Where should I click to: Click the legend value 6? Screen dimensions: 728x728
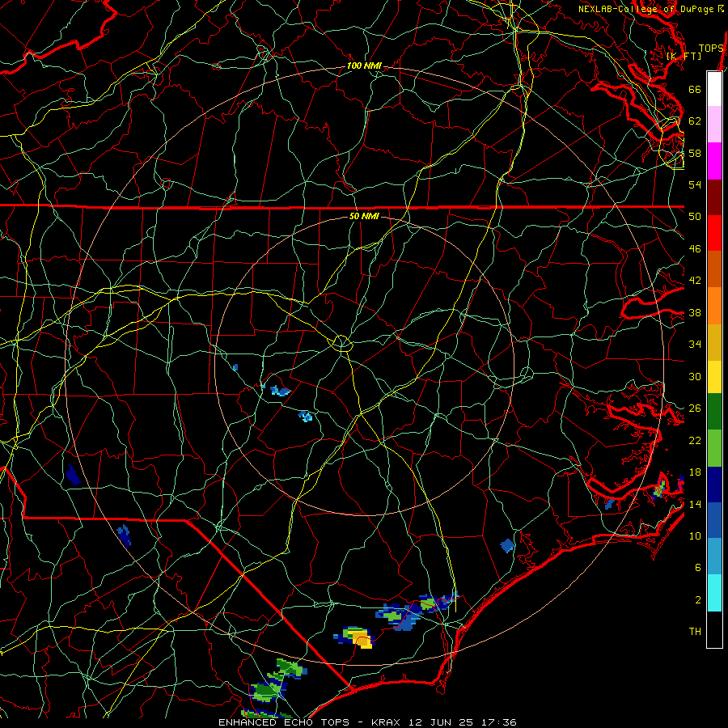click(697, 568)
